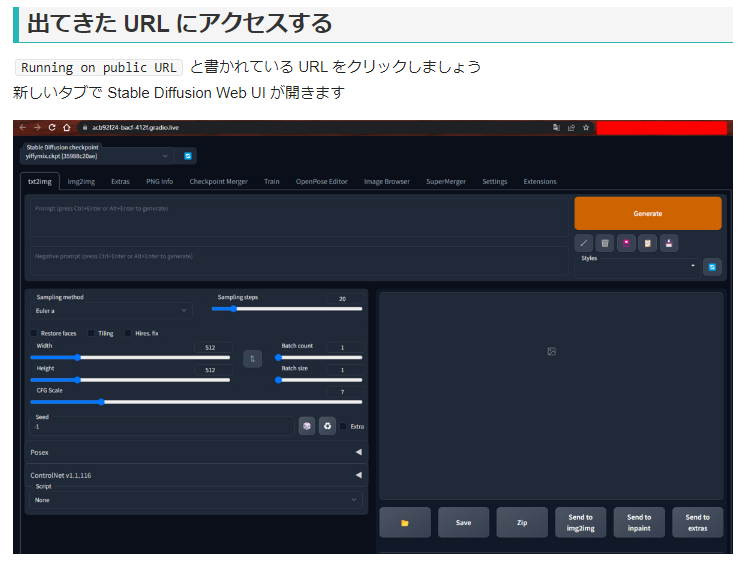Screen dimensions: 752x567
Task: Tick the Extra seed checkbox
Action: pos(343,426)
